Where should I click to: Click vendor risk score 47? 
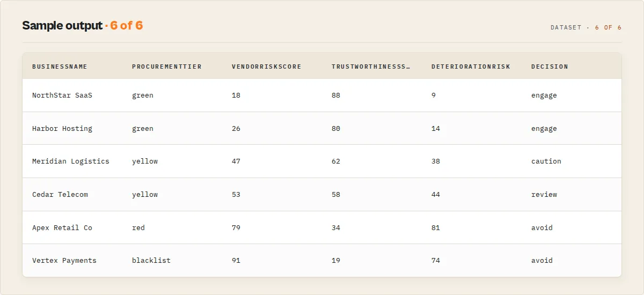click(236, 161)
